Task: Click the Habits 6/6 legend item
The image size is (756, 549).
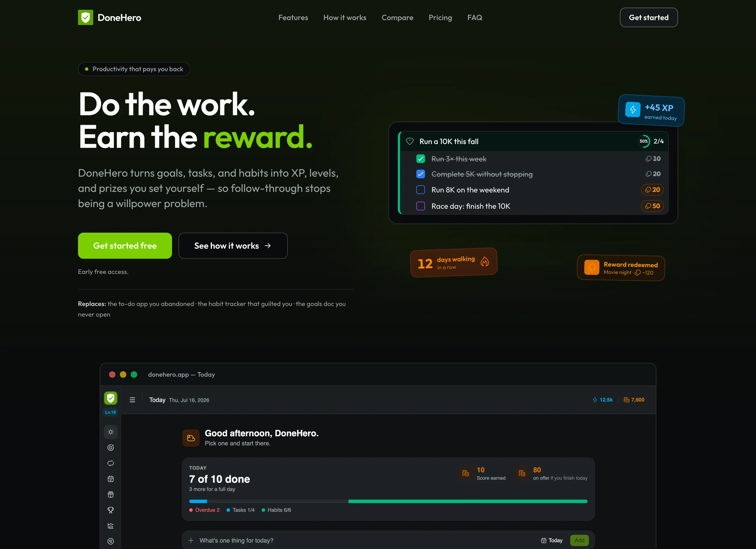Action: click(276, 510)
